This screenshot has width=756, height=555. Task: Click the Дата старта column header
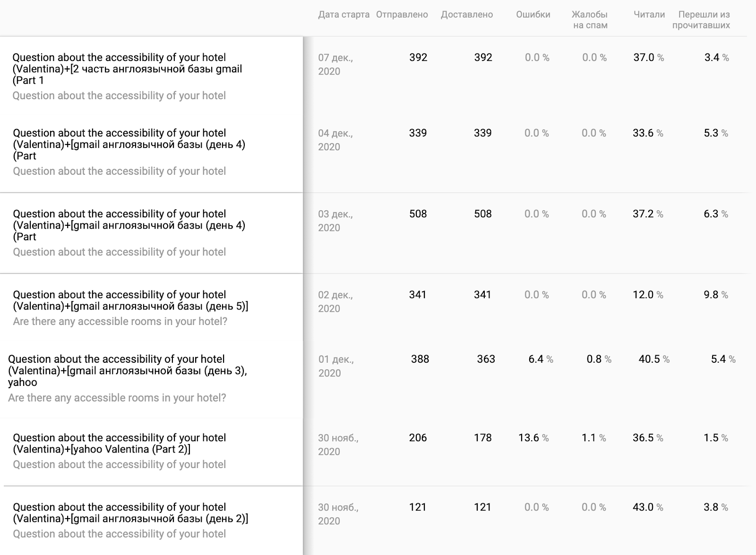tap(344, 15)
